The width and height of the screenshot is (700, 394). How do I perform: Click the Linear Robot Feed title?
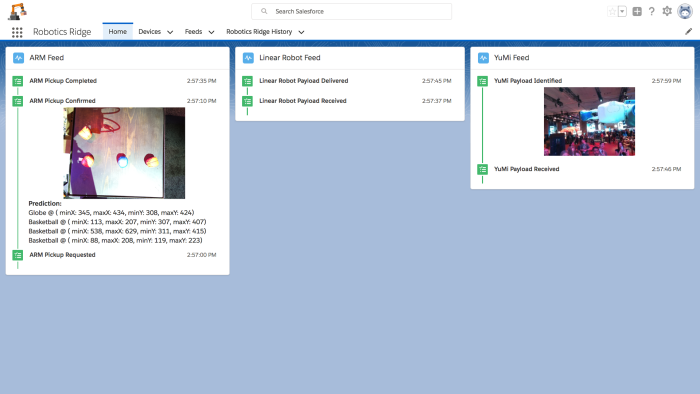(x=290, y=58)
